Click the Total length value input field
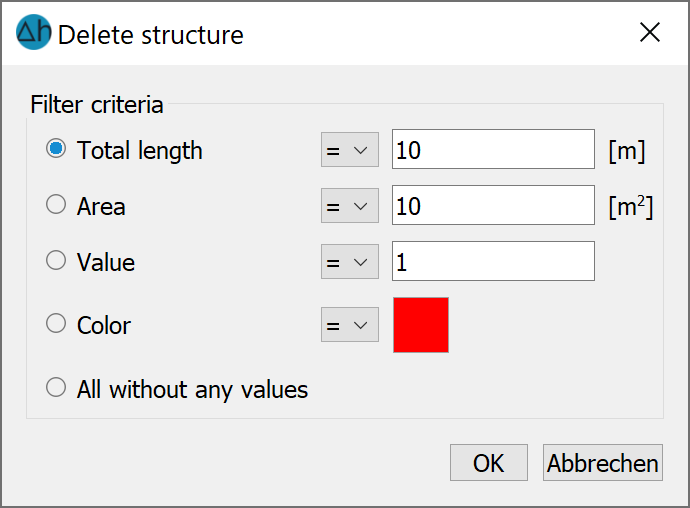690x508 pixels. (x=493, y=149)
